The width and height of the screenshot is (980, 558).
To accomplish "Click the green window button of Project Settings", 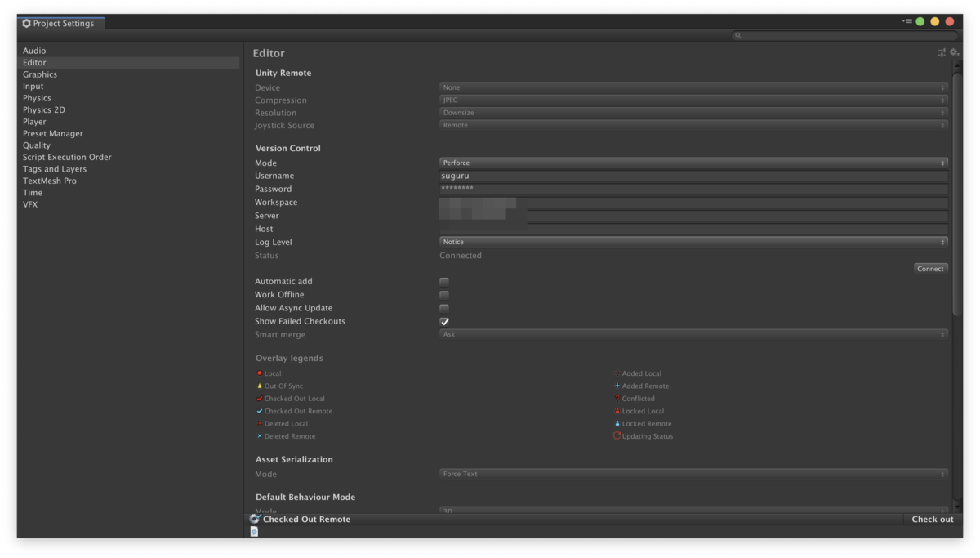I will (x=920, y=22).
